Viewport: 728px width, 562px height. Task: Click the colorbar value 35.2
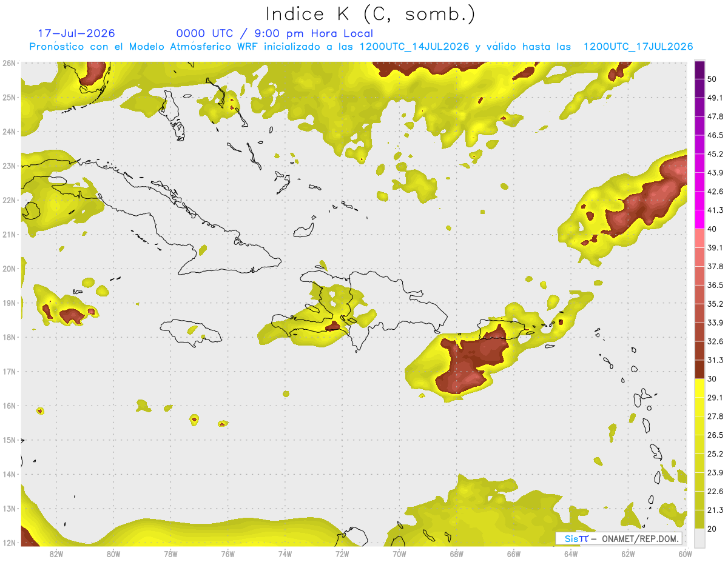[715, 304]
